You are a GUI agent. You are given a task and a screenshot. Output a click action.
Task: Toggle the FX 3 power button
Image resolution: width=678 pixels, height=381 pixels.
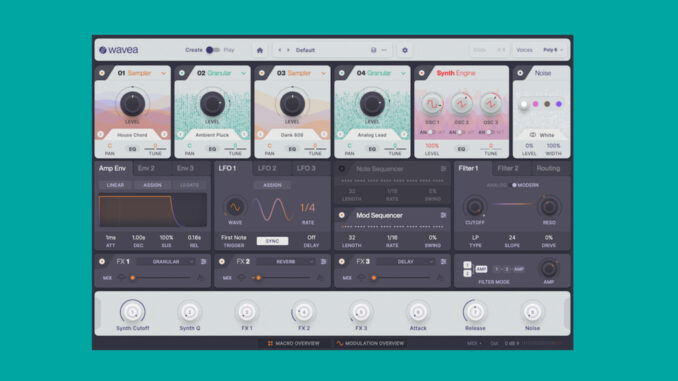tap(342, 262)
